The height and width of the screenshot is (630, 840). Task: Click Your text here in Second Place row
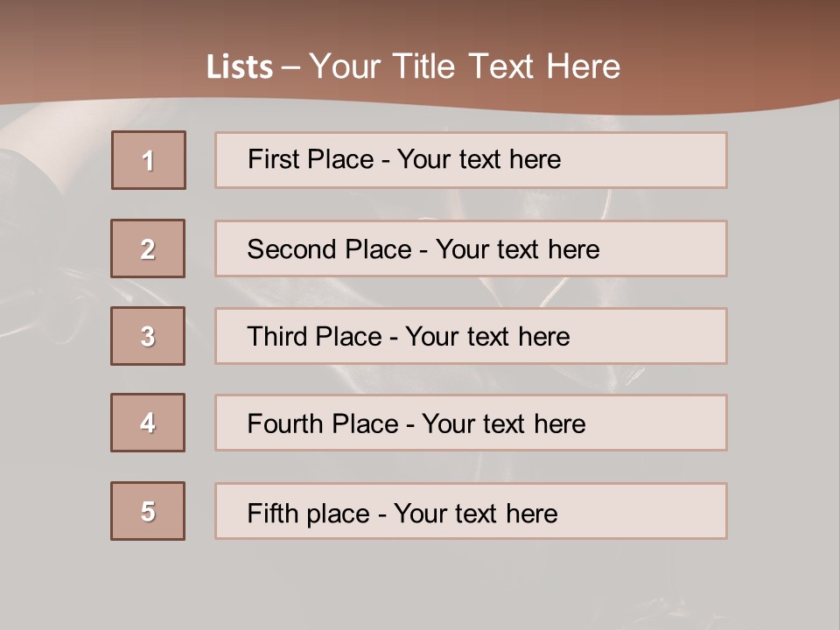[x=517, y=249]
